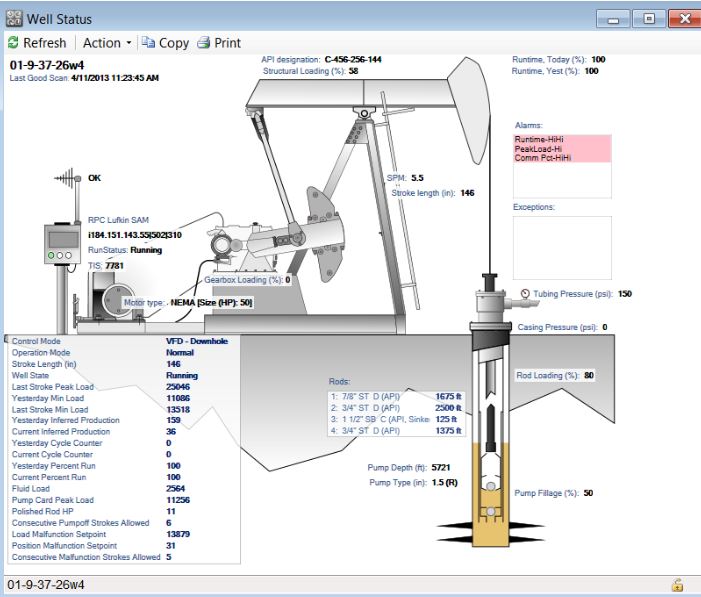The height and width of the screenshot is (597, 701).
Task: Click the Control Mode VFD - Downhole value
Action: click(x=197, y=341)
